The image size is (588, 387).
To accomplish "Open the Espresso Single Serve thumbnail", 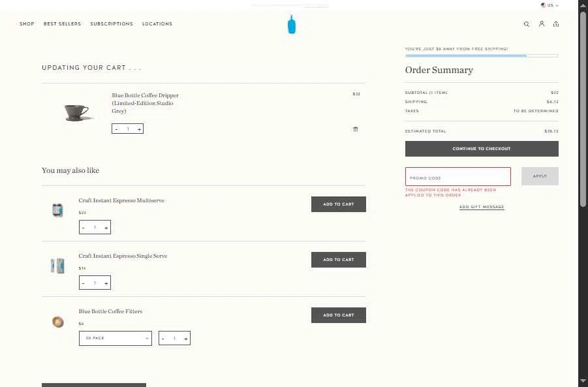I will tap(57, 266).
